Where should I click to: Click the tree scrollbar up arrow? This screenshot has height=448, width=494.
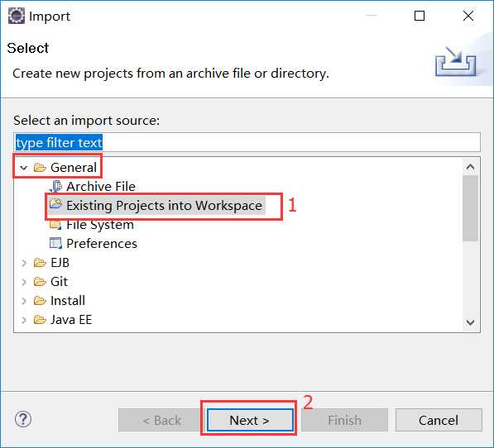[470, 167]
